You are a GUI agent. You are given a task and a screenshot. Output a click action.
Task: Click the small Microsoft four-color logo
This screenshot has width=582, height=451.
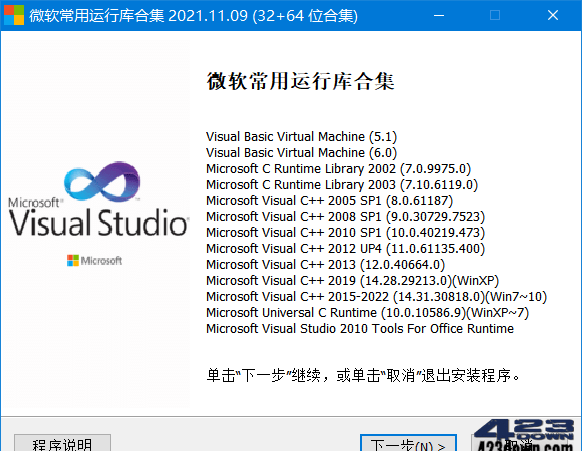click(73, 260)
